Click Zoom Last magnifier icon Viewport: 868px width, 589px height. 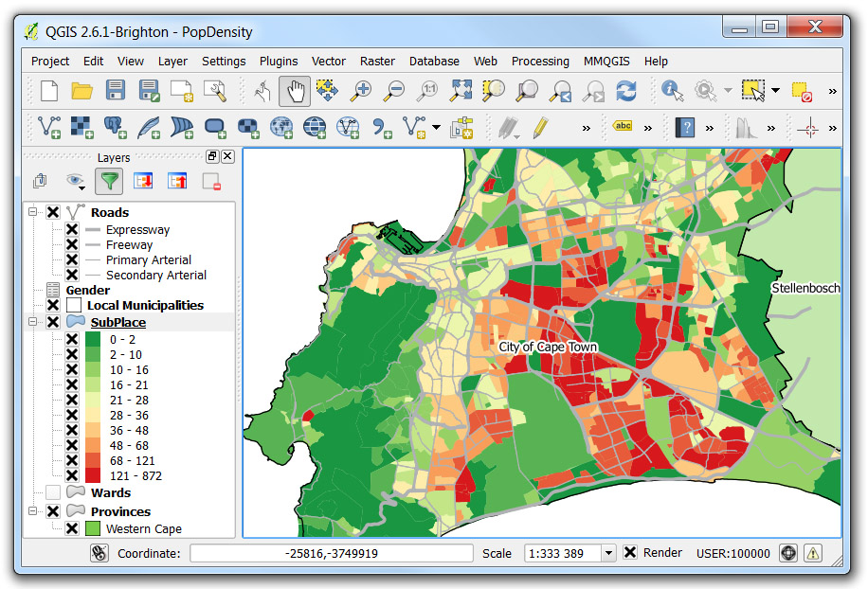[x=560, y=91]
